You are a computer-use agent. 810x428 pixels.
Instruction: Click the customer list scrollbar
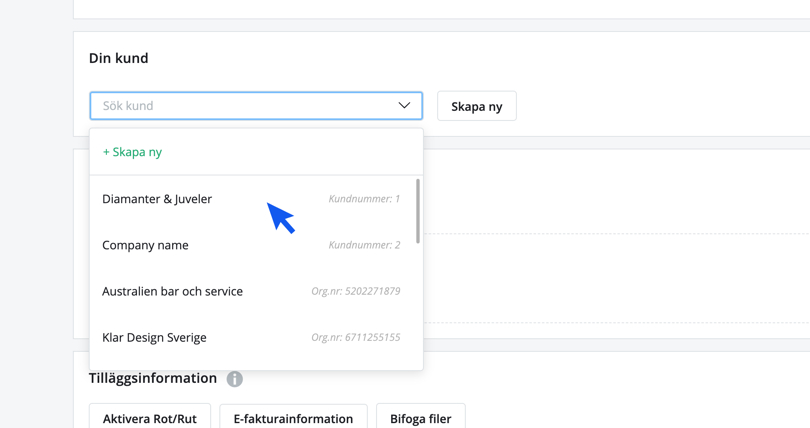click(418, 212)
